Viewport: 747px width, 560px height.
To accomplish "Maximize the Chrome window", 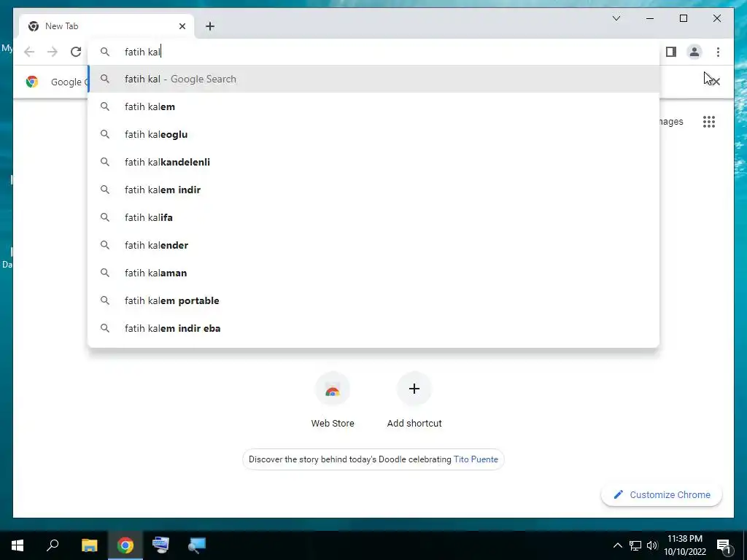I will click(x=683, y=18).
